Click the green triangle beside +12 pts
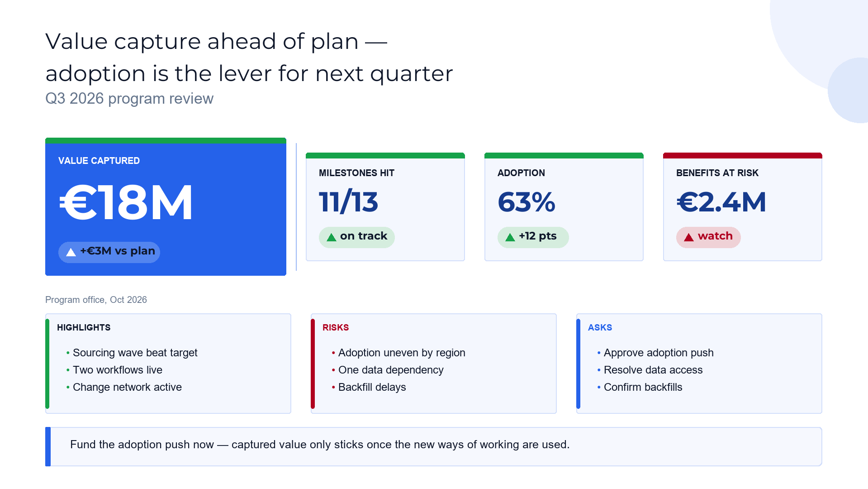The width and height of the screenshot is (868, 489). [510, 237]
